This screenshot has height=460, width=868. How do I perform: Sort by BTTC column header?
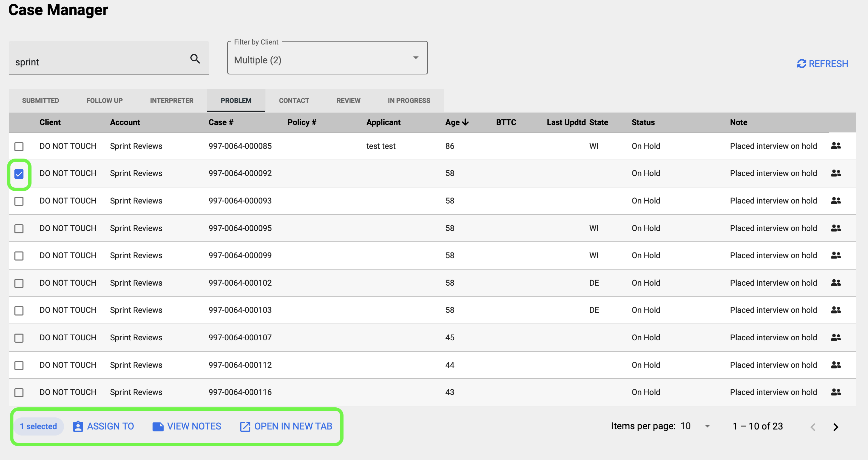tap(506, 122)
